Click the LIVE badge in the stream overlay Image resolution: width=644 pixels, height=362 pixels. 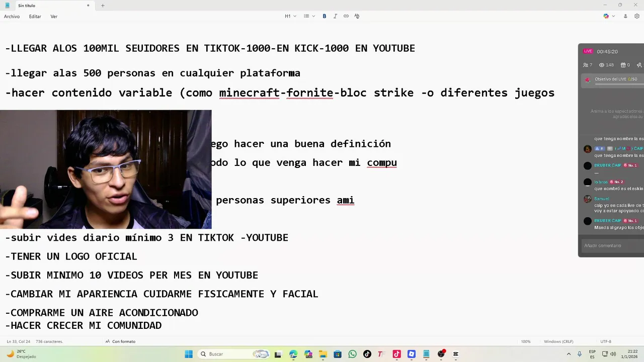(588, 51)
